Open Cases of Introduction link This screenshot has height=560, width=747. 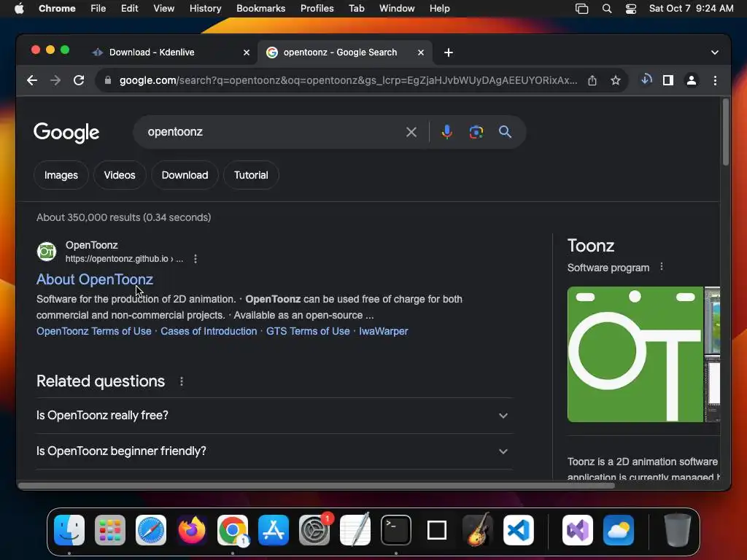209,332
